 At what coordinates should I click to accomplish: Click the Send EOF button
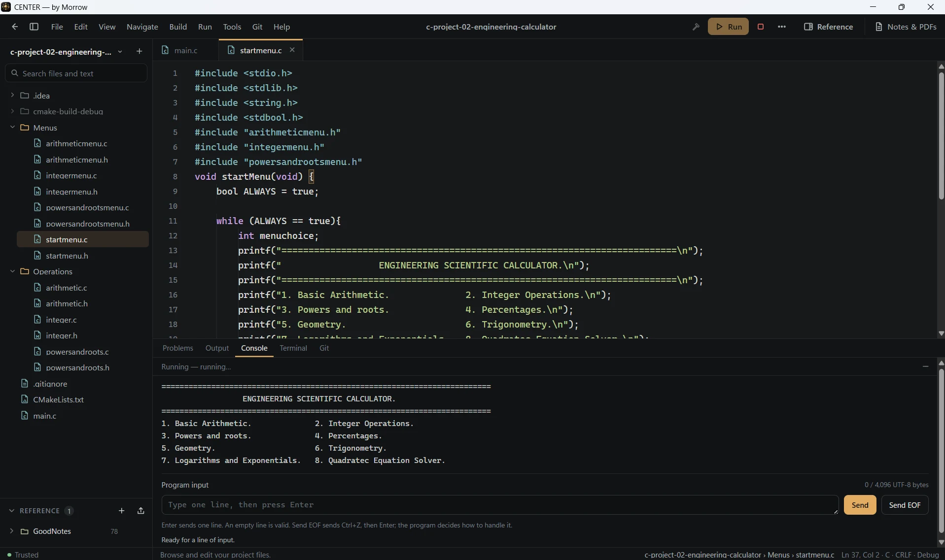[x=905, y=505]
